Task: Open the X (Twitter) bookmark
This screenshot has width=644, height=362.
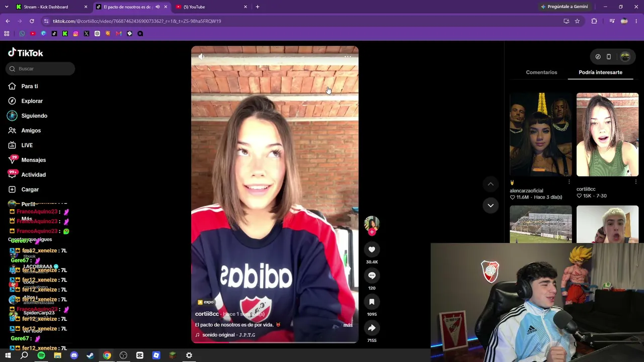Action: 87,34
